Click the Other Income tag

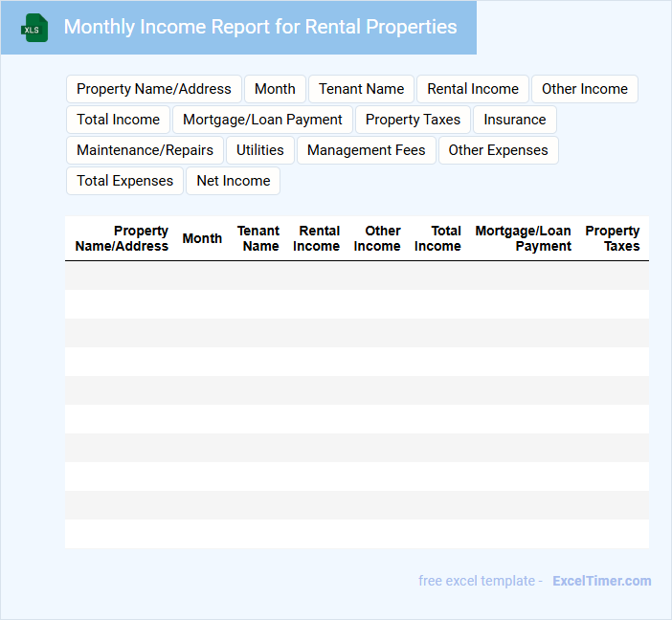click(584, 89)
